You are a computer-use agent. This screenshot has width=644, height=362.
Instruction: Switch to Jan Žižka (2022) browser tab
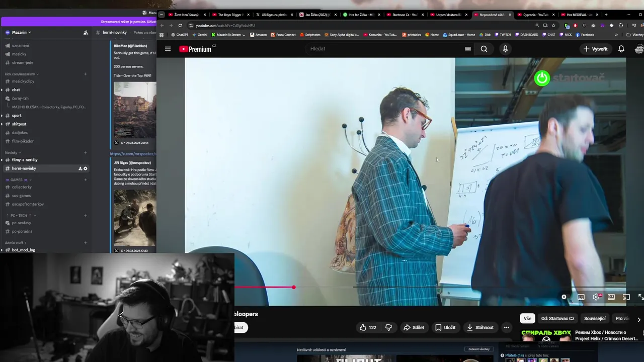coord(318,15)
